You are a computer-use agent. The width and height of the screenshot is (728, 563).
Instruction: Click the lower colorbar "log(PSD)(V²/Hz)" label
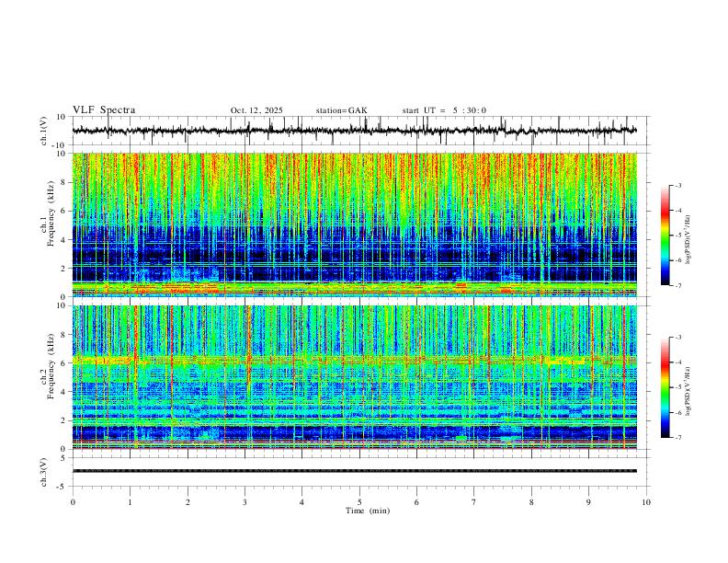pyautogui.click(x=688, y=391)
